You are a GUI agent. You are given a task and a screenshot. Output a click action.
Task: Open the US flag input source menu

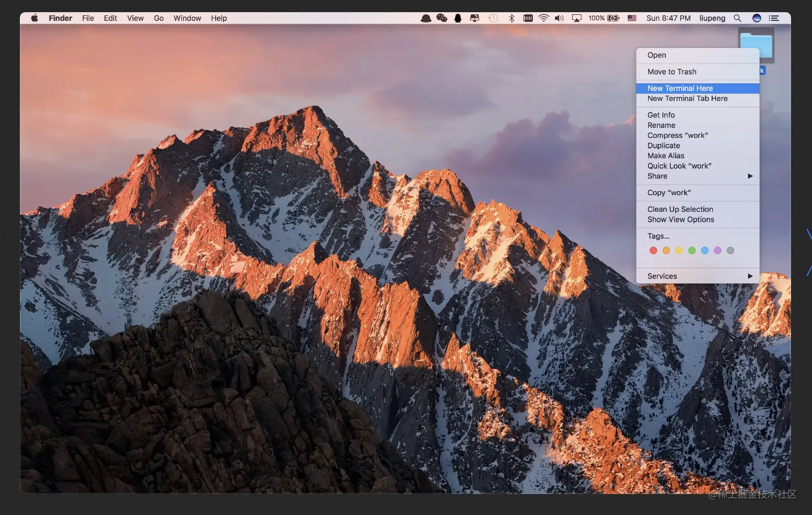tap(632, 18)
